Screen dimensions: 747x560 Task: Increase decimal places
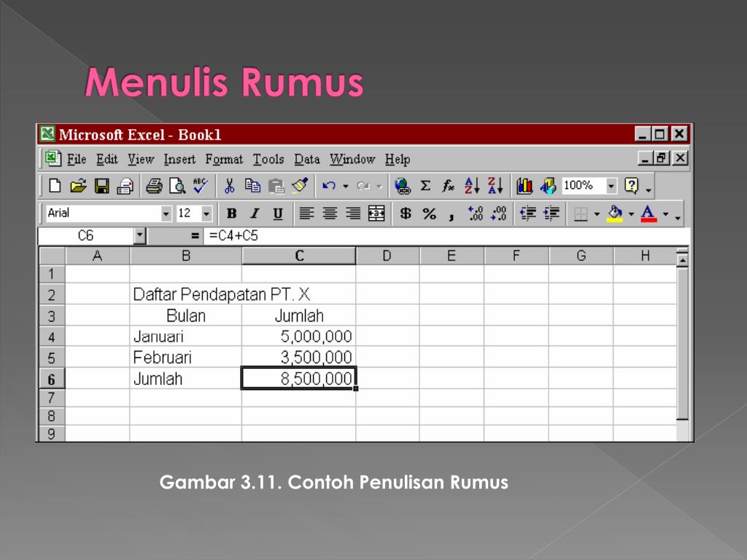tap(476, 214)
